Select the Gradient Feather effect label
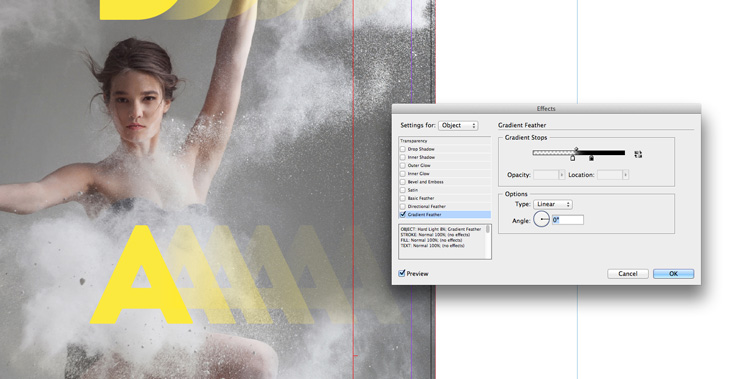 click(x=425, y=214)
